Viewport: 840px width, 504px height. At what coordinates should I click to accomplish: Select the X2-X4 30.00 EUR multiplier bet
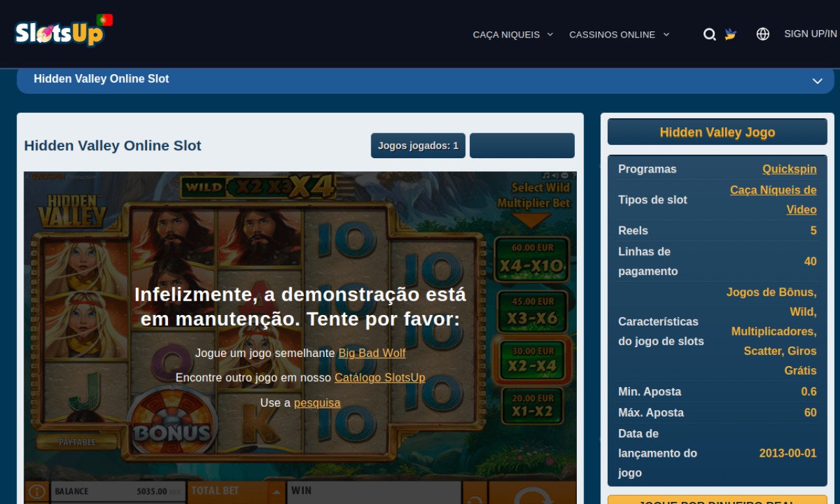point(531,360)
